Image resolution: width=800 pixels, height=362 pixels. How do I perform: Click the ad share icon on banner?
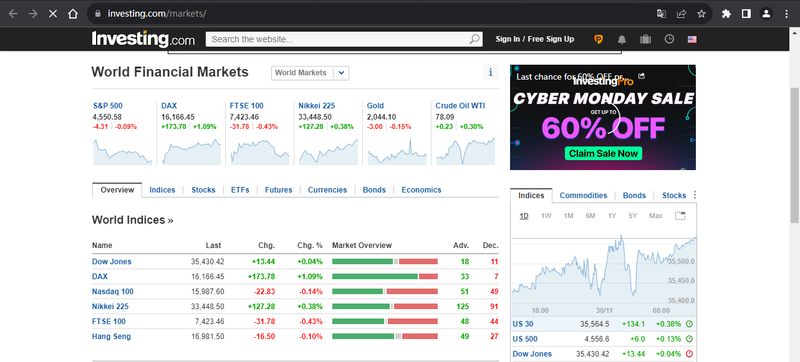coord(641,76)
